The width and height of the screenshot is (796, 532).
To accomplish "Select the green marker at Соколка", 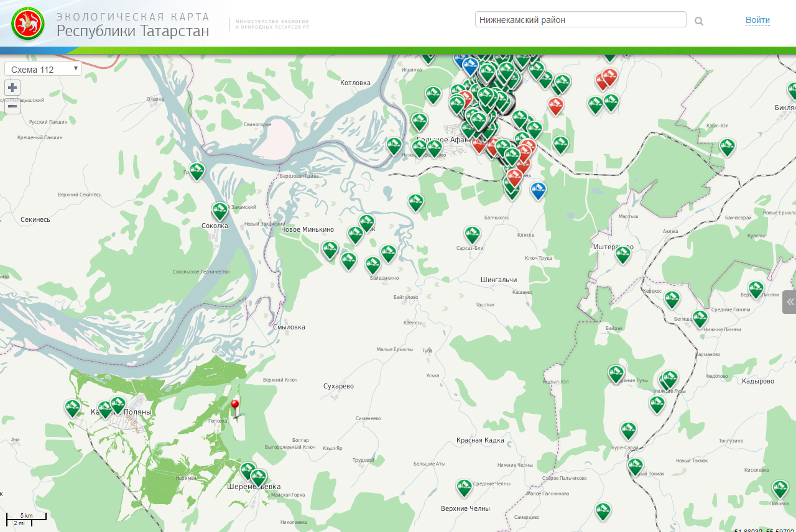I will point(220,211).
